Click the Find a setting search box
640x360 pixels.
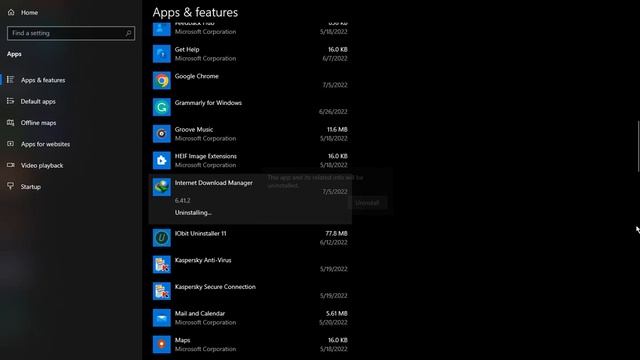tap(71, 33)
